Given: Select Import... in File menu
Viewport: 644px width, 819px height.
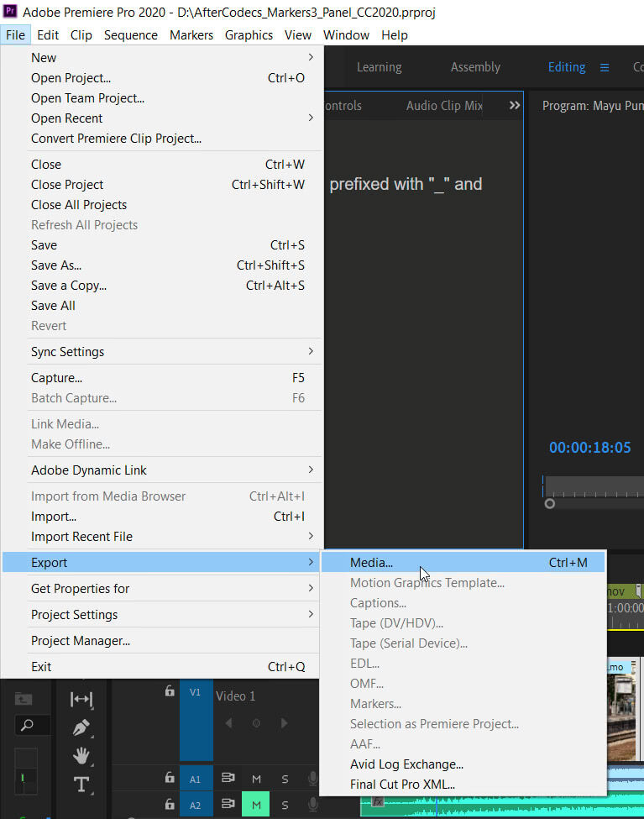Looking at the screenshot, I should [x=162, y=516].
